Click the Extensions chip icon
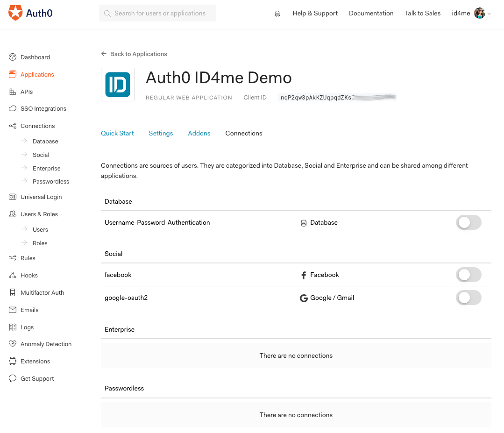This screenshot has height=433, width=504. (13, 362)
